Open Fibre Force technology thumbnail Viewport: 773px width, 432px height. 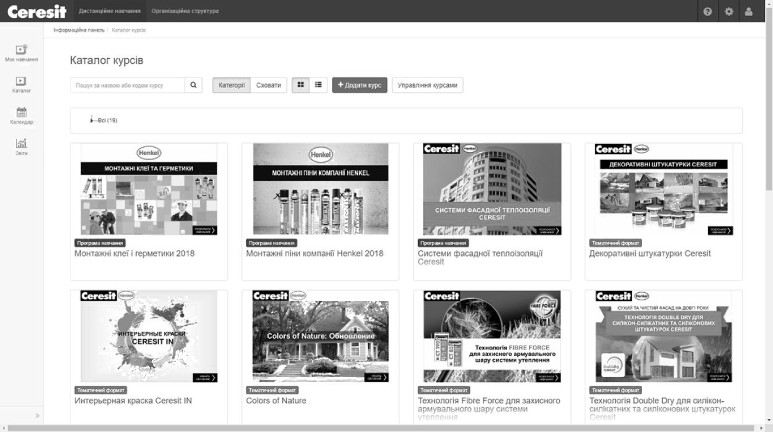[x=492, y=336]
